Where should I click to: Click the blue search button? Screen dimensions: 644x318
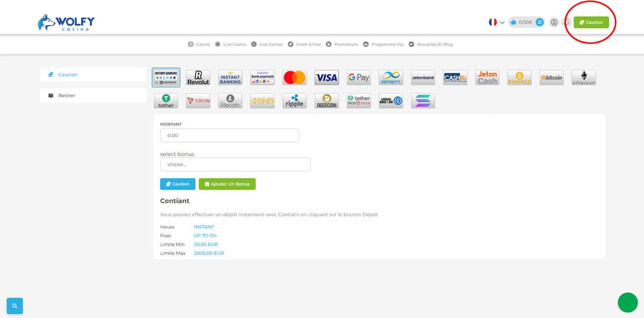point(14,306)
